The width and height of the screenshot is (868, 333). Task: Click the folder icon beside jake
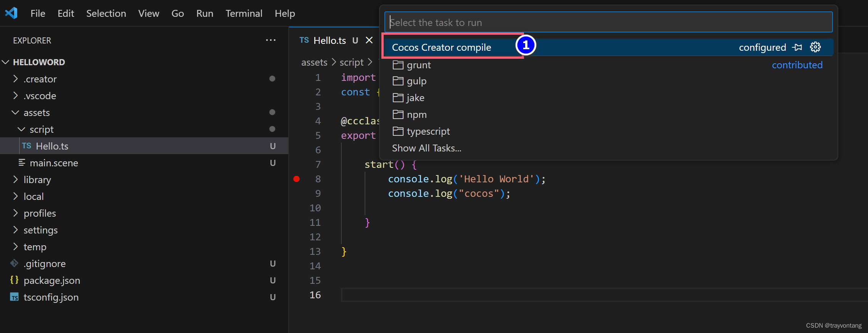pyautogui.click(x=398, y=98)
